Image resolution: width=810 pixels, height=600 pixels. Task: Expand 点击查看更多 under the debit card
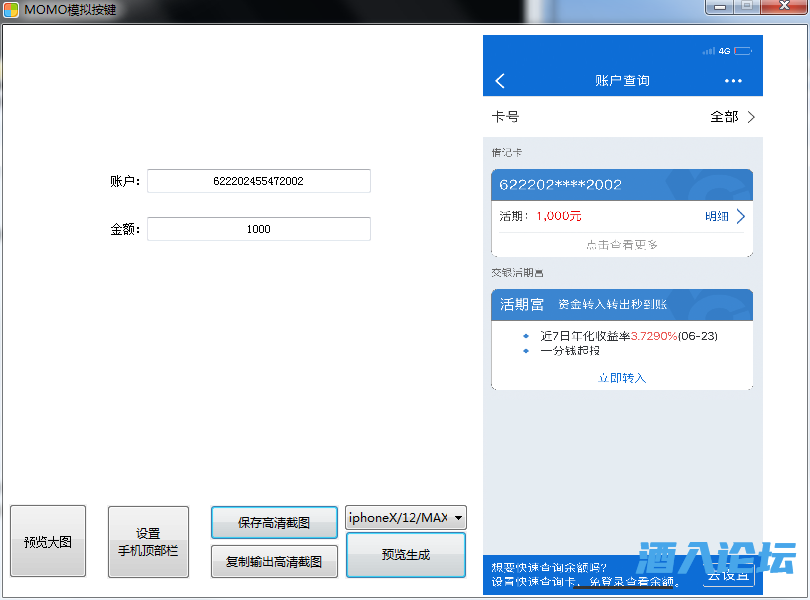click(x=622, y=245)
